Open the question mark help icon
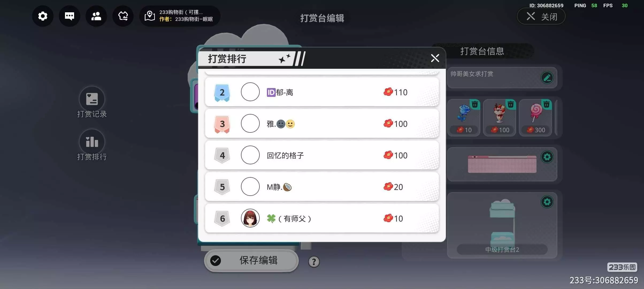 314,261
